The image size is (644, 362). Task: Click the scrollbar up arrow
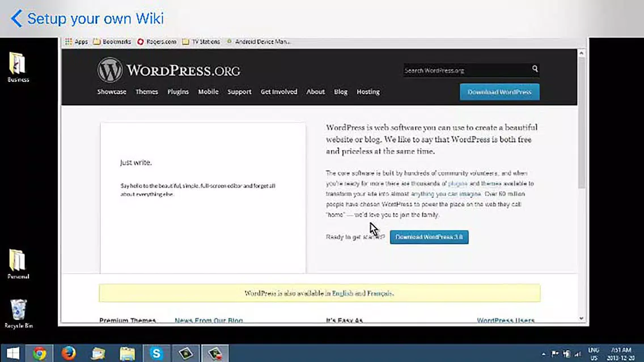click(x=581, y=53)
